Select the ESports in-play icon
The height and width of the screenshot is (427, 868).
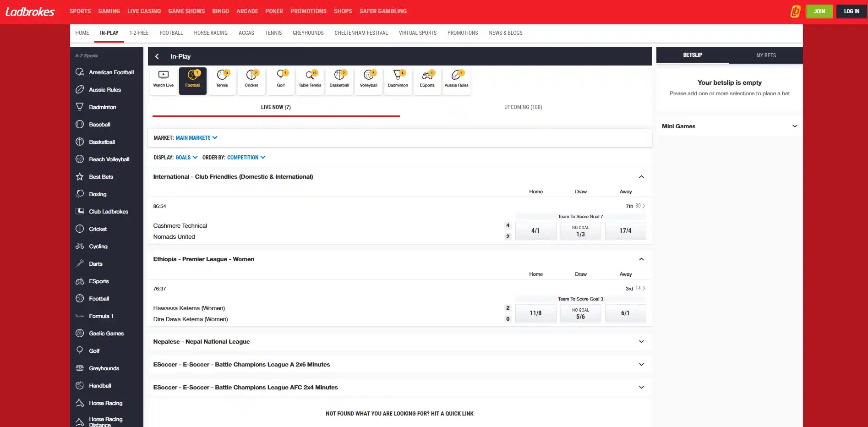pos(427,81)
